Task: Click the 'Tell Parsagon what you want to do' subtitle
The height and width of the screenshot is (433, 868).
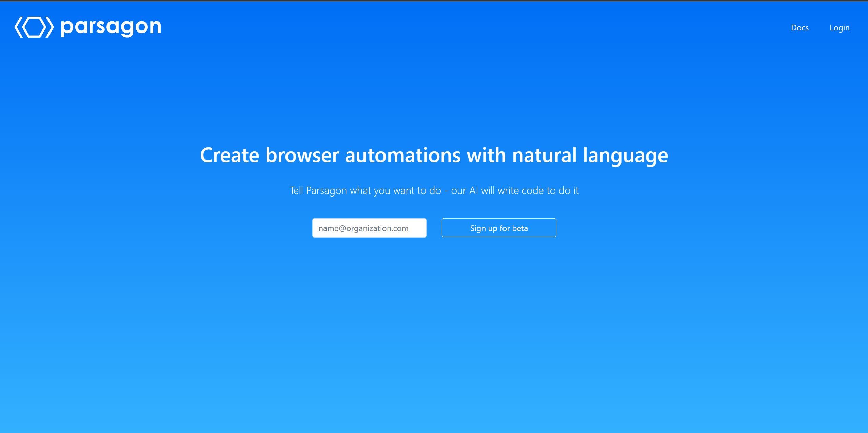Action: pos(434,191)
